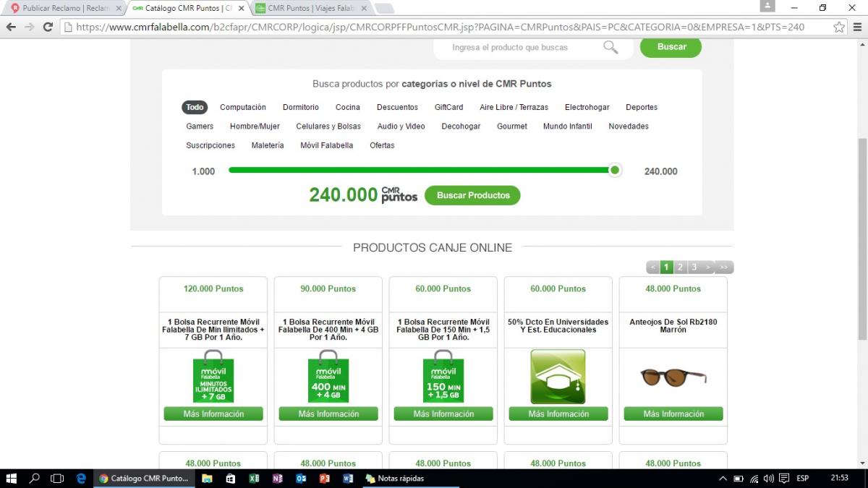Click the graduation cap discount image
This screenshot has width=868, height=488.
(558, 377)
